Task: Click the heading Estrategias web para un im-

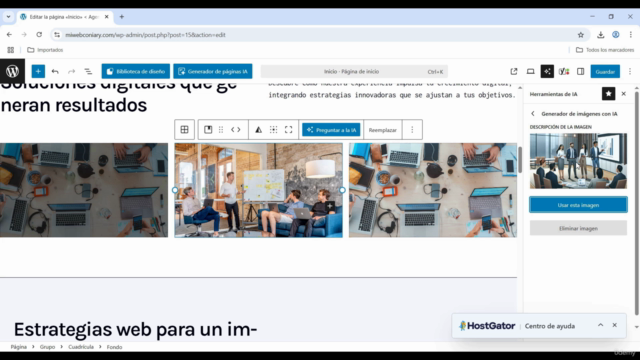Action: point(136,329)
